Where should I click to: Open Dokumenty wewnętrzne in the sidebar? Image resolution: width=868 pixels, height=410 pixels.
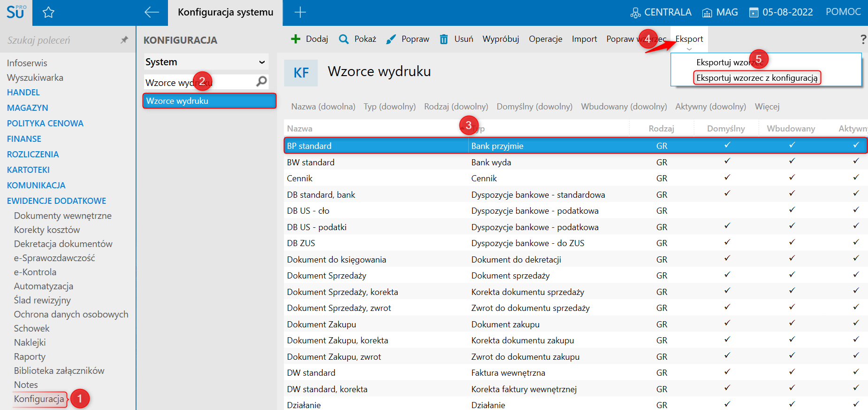tap(63, 216)
